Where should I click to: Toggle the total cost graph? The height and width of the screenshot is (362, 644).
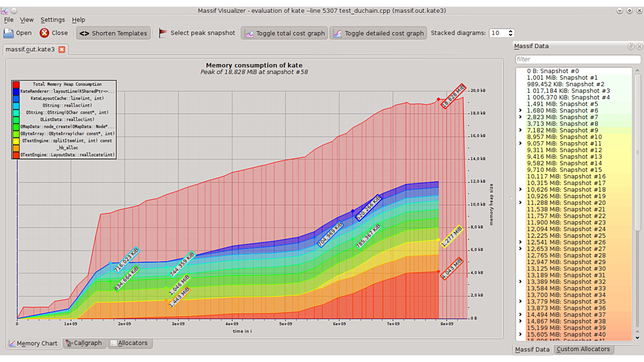284,33
